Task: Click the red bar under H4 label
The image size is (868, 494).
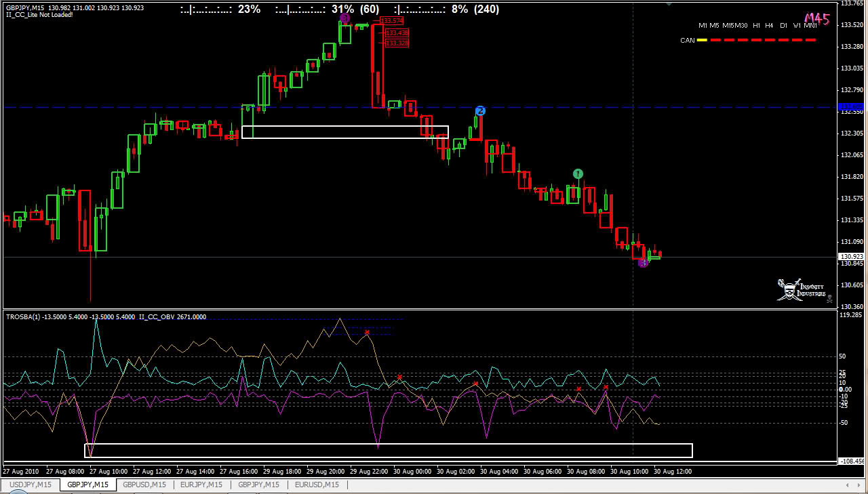Action: [769, 41]
